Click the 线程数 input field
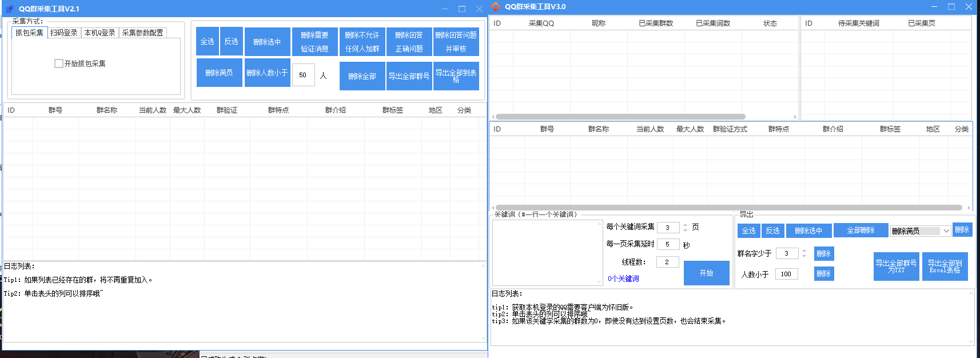The height and width of the screenshot is (358, 980). click(x=667, y=262)
